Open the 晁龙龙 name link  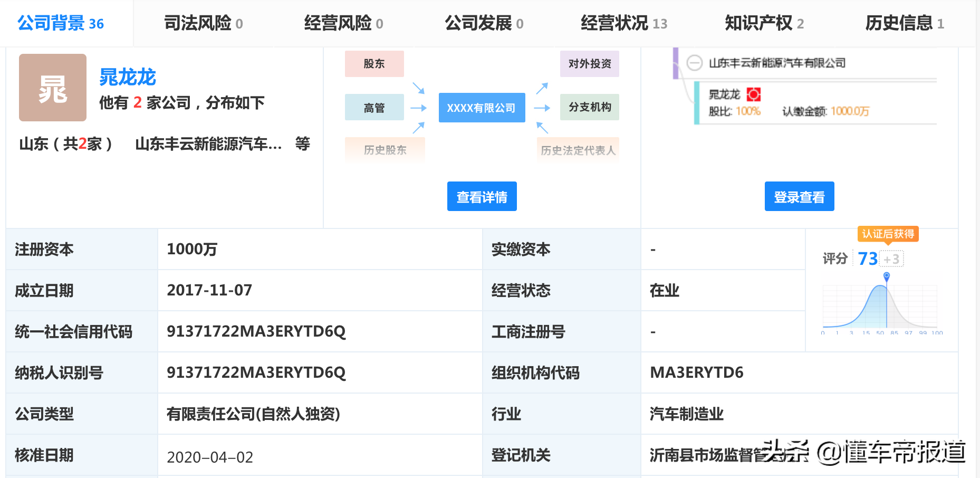(128, 78)
